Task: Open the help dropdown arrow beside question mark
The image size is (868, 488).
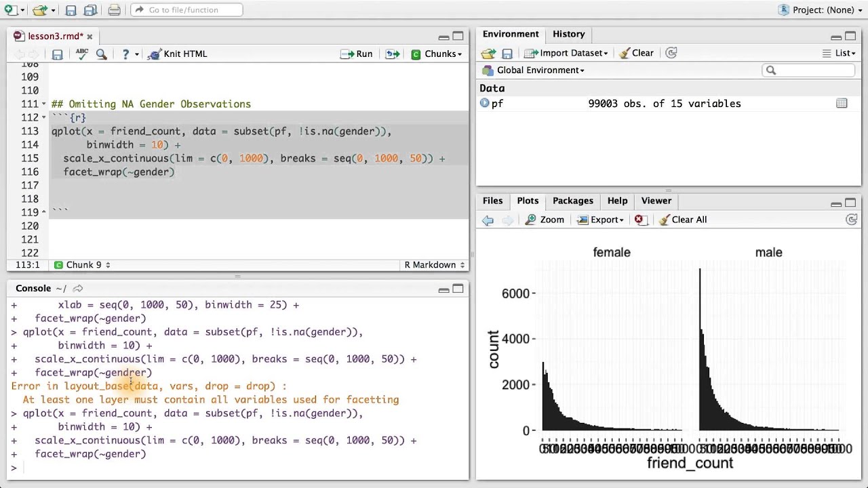Action: pyautogui.click(x=136, y=54)
